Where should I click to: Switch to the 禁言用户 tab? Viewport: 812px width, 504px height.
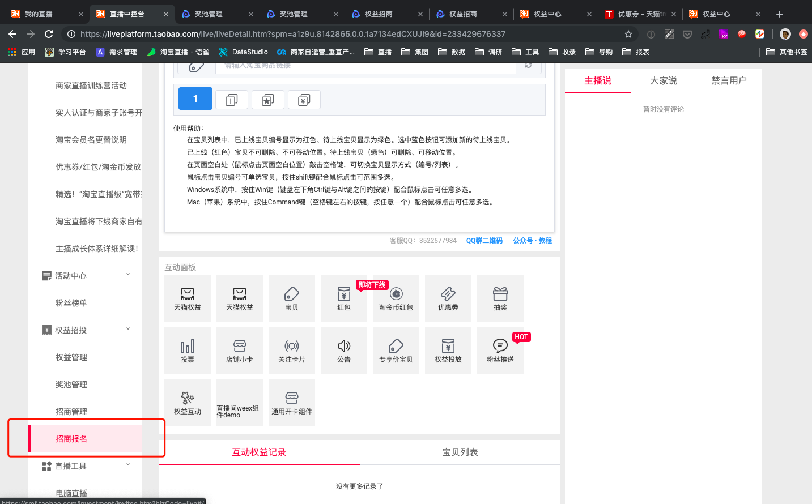(729, 80)
